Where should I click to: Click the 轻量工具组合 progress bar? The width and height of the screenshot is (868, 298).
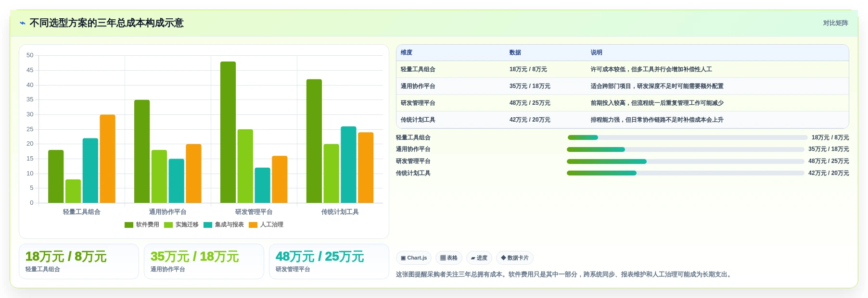[687, 137]
